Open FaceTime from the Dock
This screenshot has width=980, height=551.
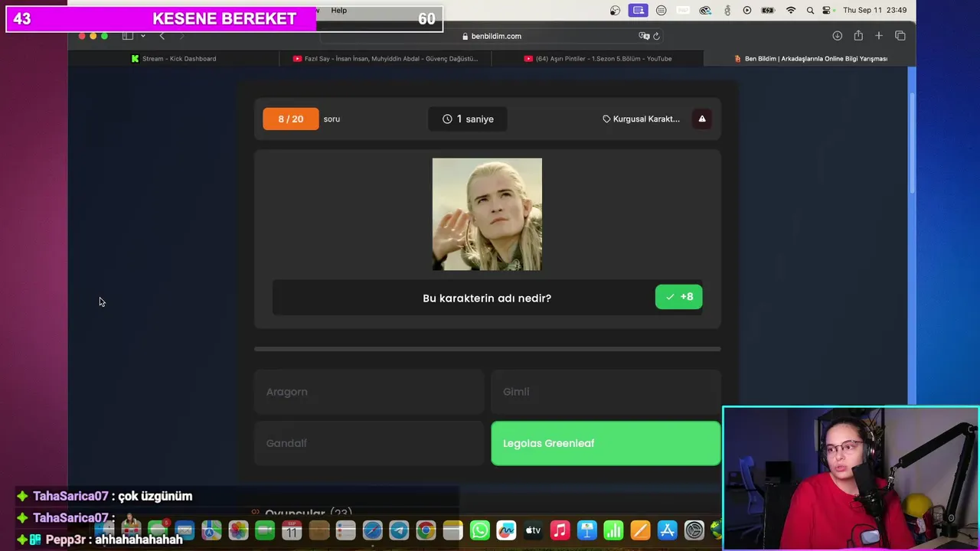(x=265, y=530)
